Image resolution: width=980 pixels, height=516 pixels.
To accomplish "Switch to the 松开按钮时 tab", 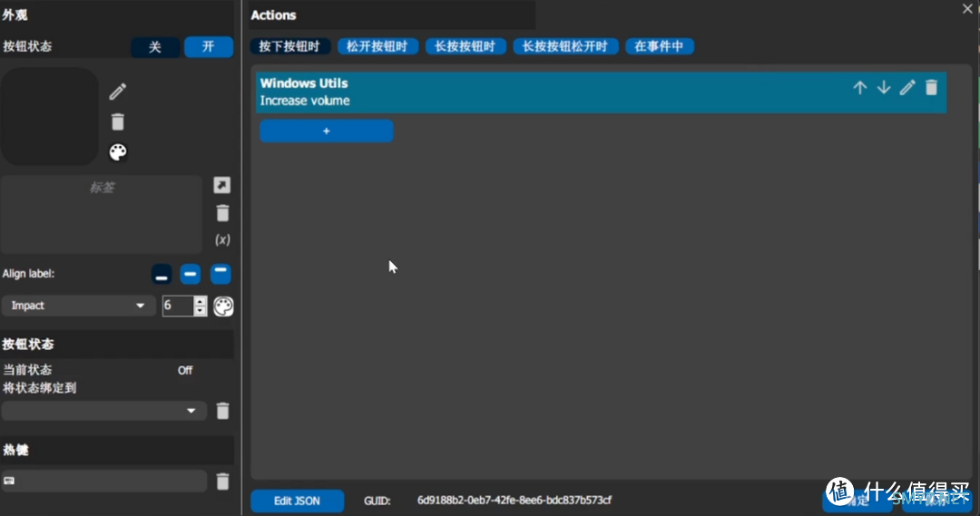I will (x=377, y=46).
